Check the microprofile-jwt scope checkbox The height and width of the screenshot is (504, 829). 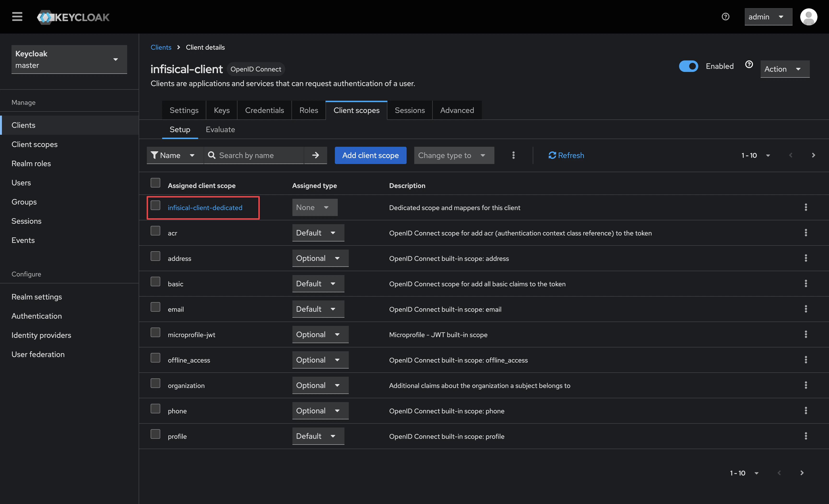click(155, 332)
